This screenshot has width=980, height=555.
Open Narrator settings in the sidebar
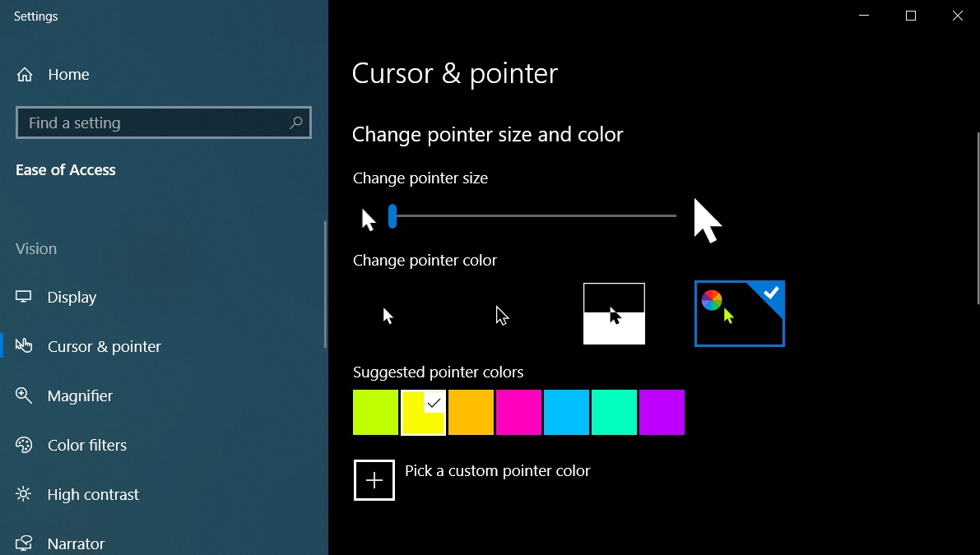click(77, 543)
